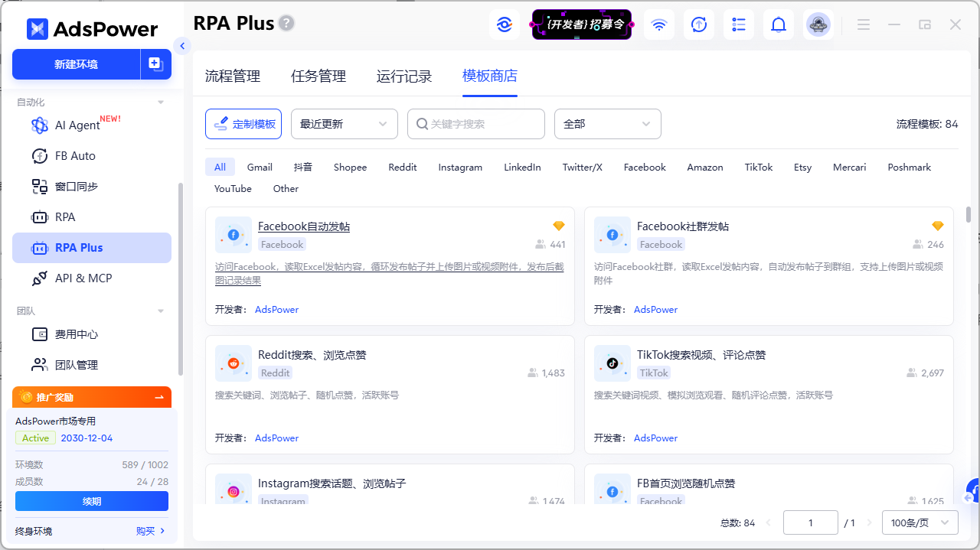Switch to 流程管理 tab

pos(233,76)
